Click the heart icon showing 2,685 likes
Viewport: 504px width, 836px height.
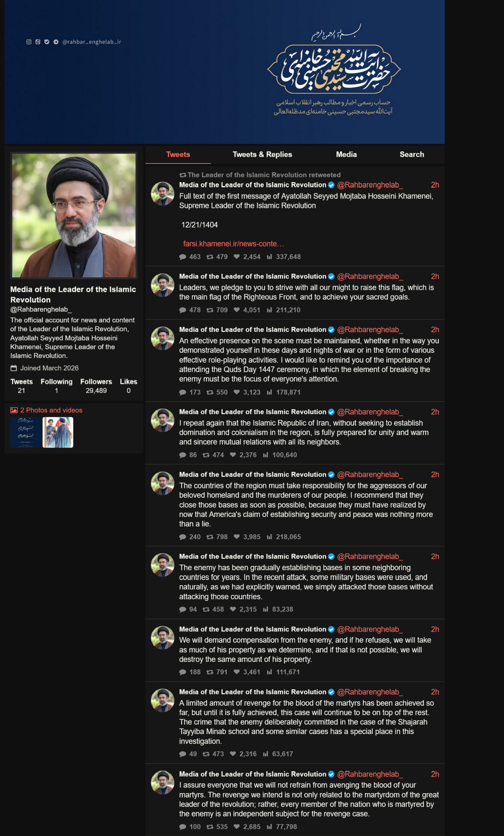237,827
